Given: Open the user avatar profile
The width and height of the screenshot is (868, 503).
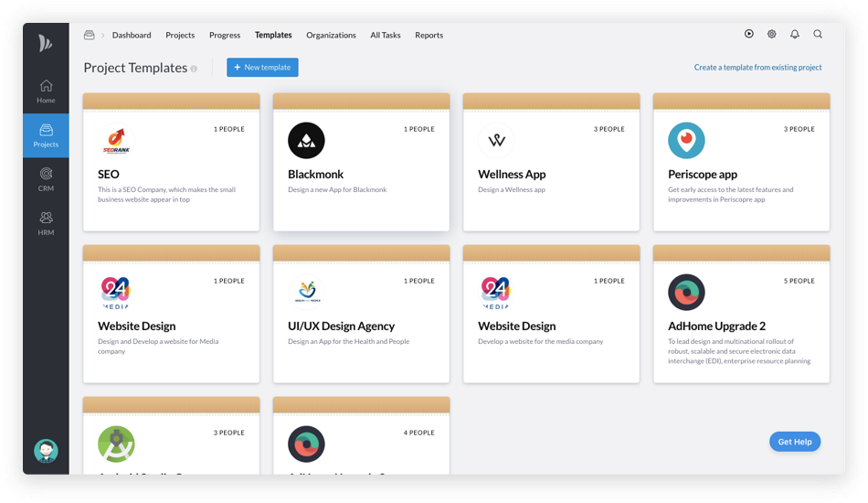Looking at the screenshot, I should tap(46, 451).
